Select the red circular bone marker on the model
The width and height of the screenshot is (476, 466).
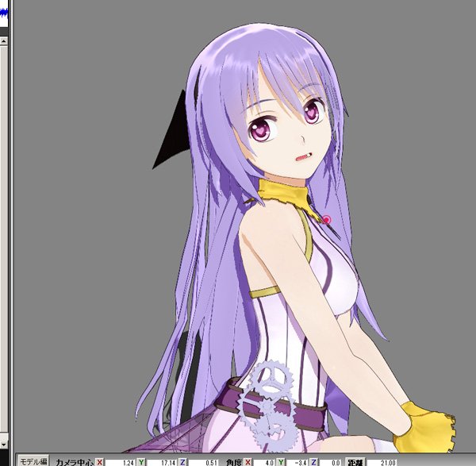pos(327,219)
